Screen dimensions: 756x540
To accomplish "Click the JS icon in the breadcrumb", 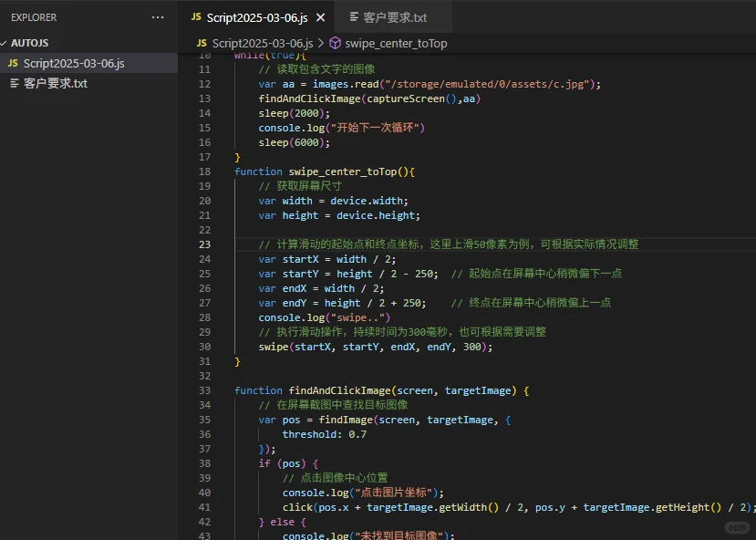I will tap(202, 44).
